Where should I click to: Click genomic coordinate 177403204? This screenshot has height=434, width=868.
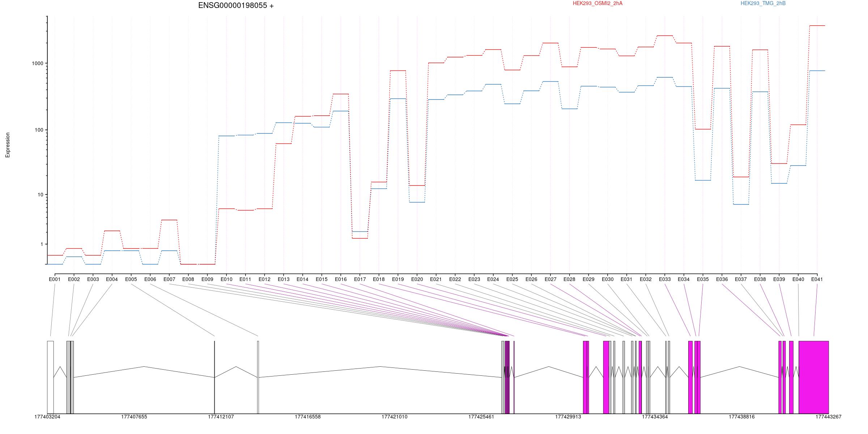47,417
